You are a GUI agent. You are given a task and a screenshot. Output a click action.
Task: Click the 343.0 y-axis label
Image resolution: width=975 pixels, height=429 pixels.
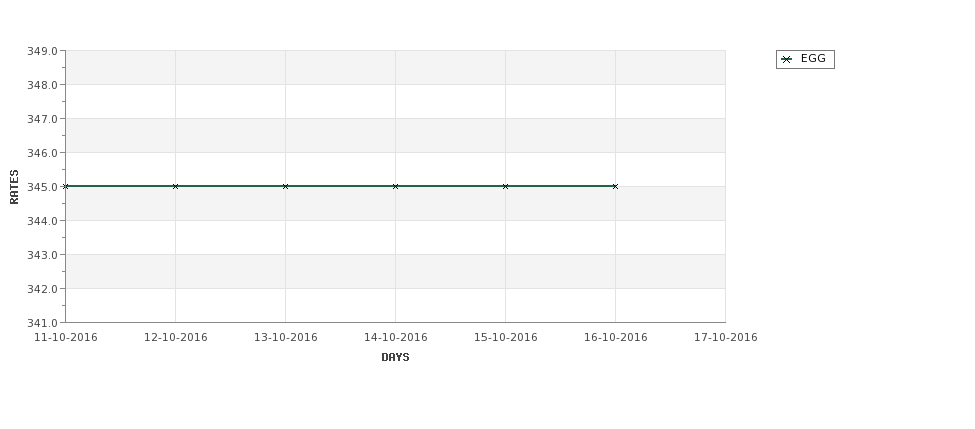pyautogui.click(x=41, y=255)
